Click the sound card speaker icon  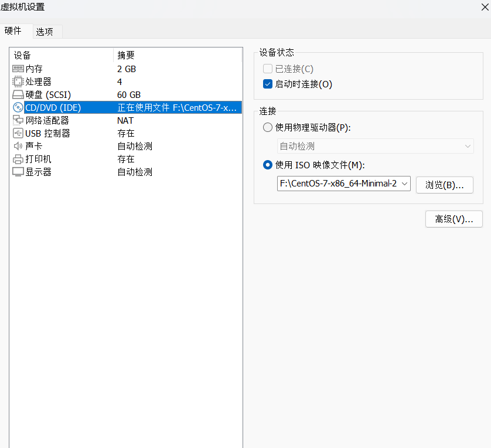point(18,146)
